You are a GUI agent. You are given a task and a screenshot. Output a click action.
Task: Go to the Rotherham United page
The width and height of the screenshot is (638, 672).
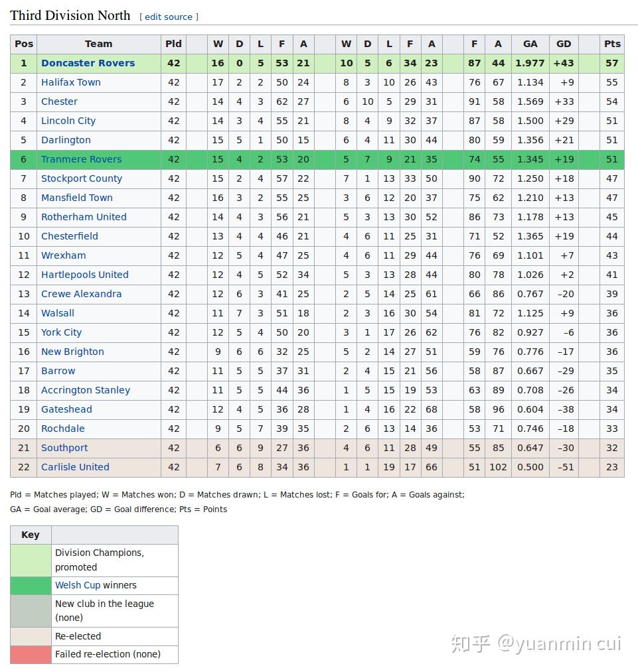[x=84, y=217]
